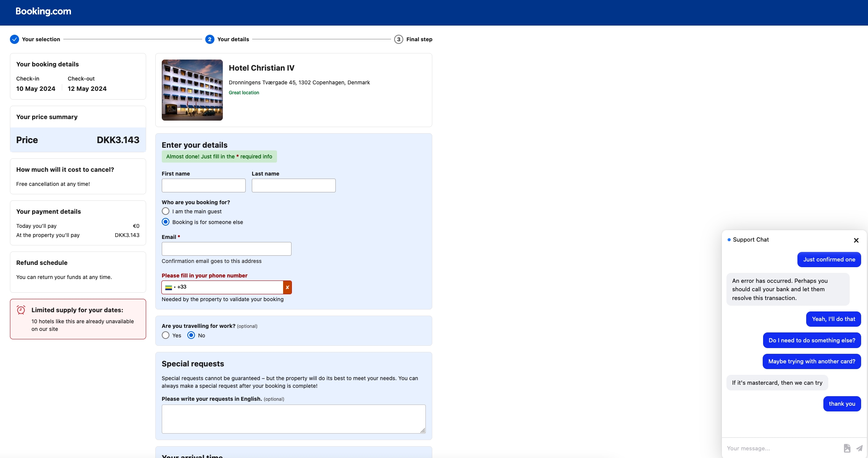Screen dimensions: 868x458
Task: Close the Support Chat panel
Action: pyautogui.click(x=856, y=240)
